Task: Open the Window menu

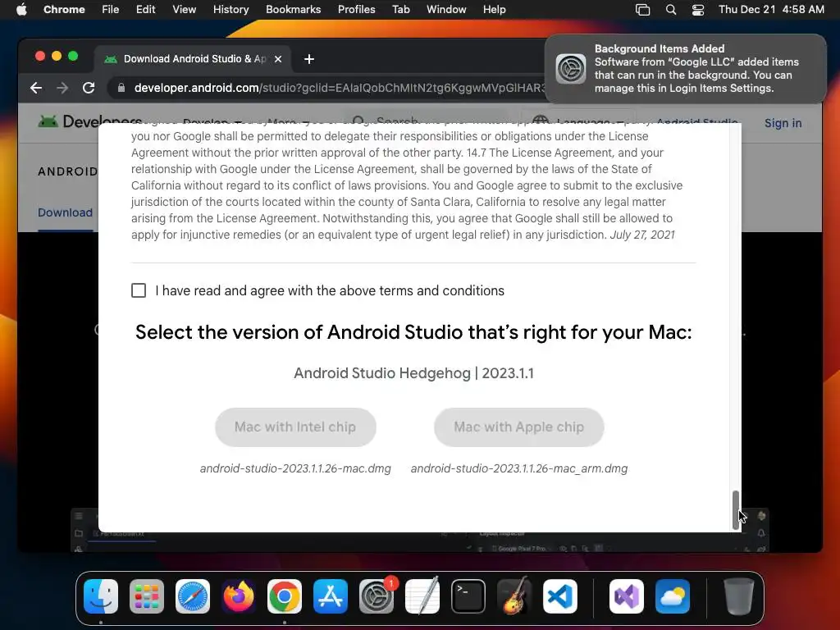Action: [x=446, y=10]
